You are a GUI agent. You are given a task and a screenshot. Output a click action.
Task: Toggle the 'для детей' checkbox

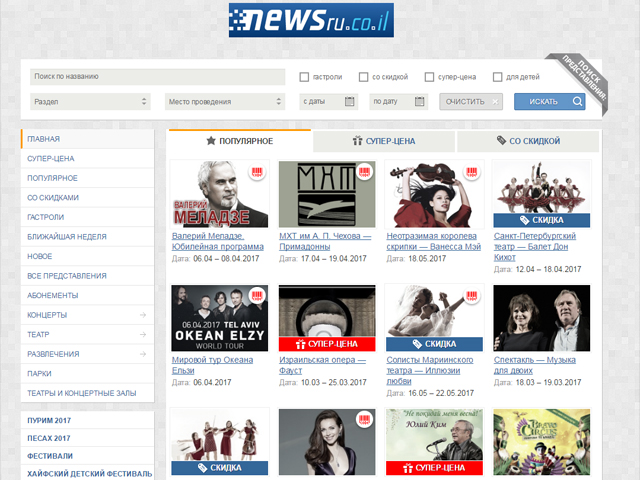[498, 77]
